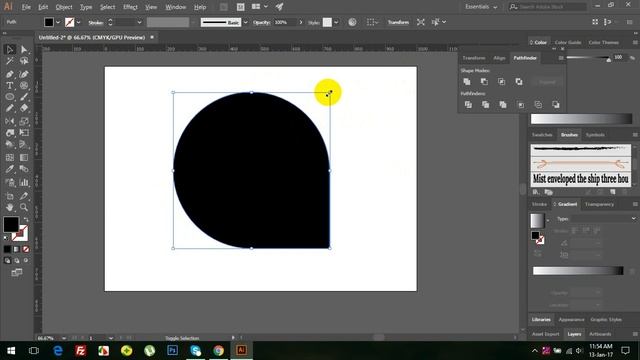Open stroke weight dropdown
Viewport: 640px width, 360px height.
[139, 22]
